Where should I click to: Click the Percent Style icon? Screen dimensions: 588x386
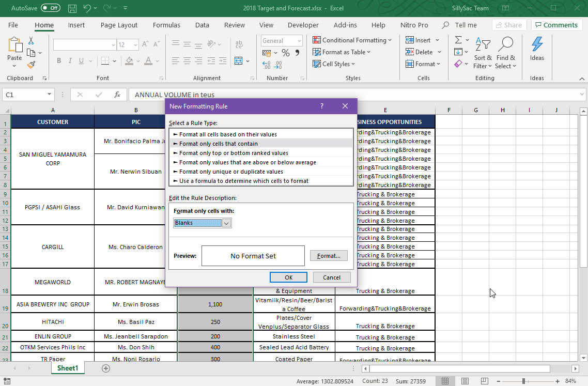[286, 53]
